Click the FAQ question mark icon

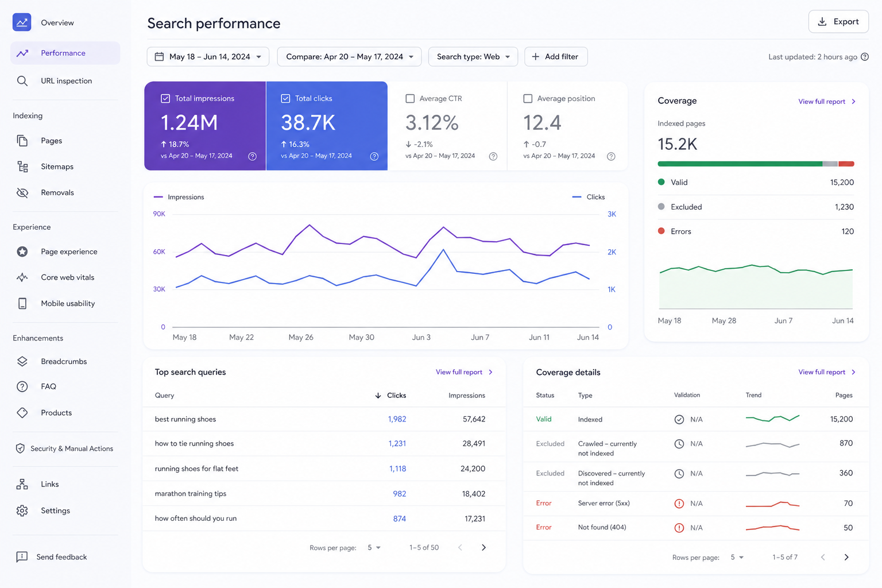coord(22,386)
